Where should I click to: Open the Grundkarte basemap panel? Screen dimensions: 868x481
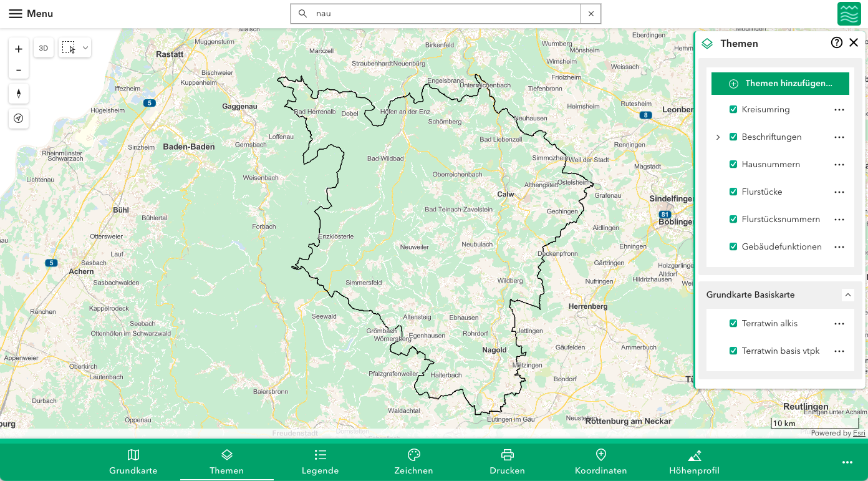coord(133,462)
